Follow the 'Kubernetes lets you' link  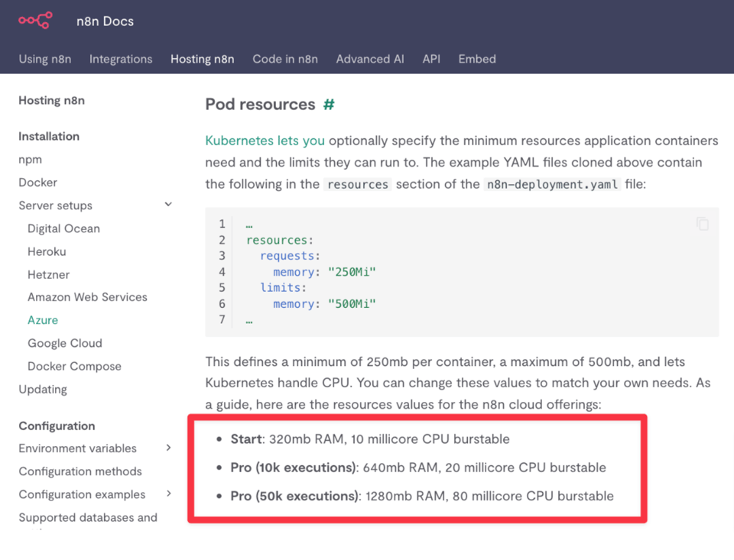(x=265, y=141)
